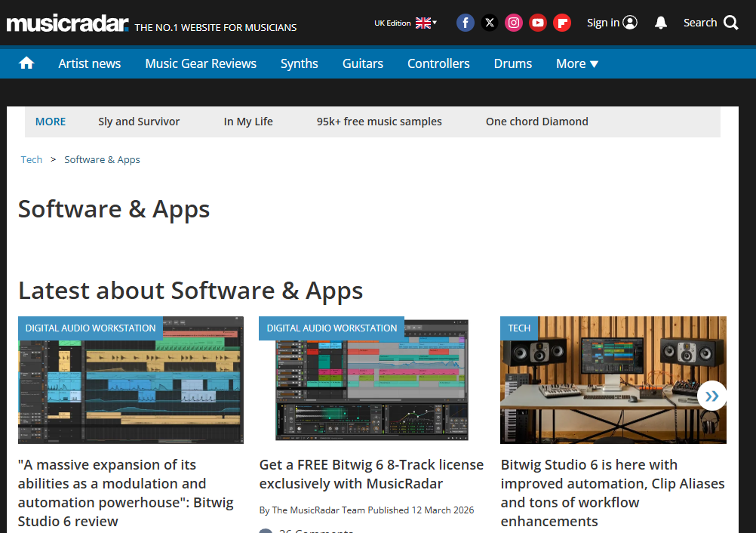
Task: Click the MusicRadar logo
Action: pos(68,23)
